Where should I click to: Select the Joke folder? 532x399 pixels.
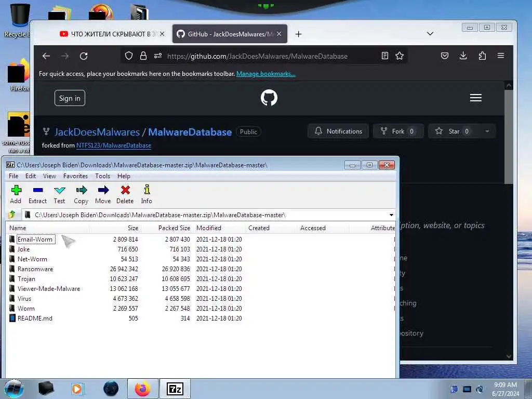point(24,249)
